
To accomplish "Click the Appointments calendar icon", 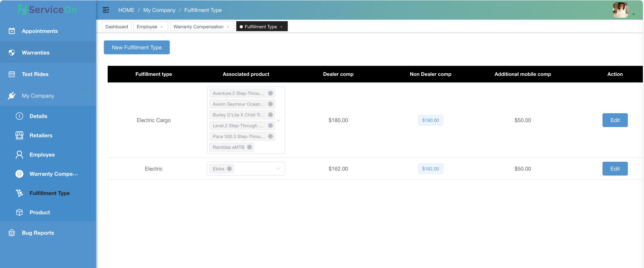I will [x=12, y=31].
